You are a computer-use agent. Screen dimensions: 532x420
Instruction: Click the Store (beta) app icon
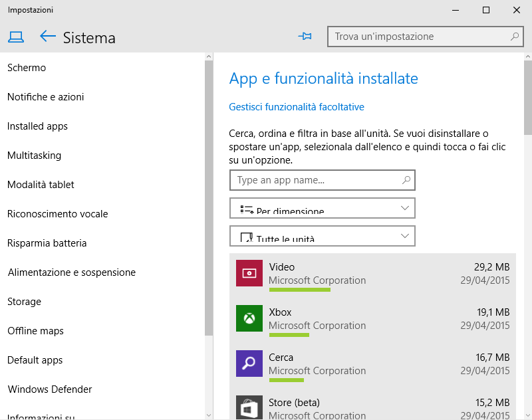(249, 407)
